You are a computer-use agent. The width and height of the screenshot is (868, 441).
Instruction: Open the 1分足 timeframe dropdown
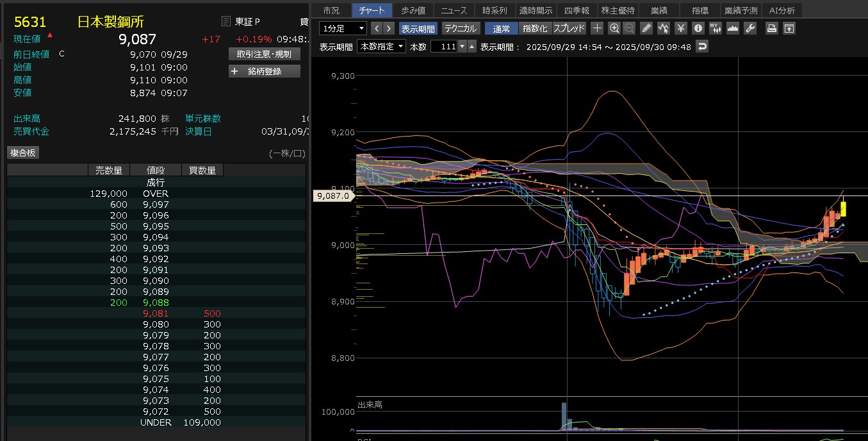tap(343, 28)
